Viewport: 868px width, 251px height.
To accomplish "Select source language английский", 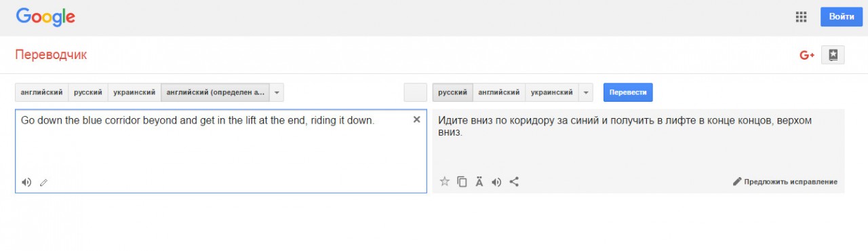I will pyautogui.click(x=41, y=92).
